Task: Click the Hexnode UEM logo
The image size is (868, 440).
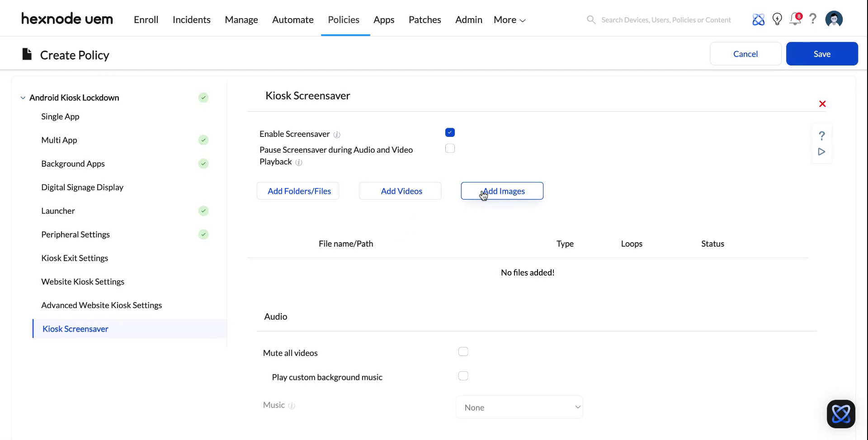Action: click(x=67, y=19)
